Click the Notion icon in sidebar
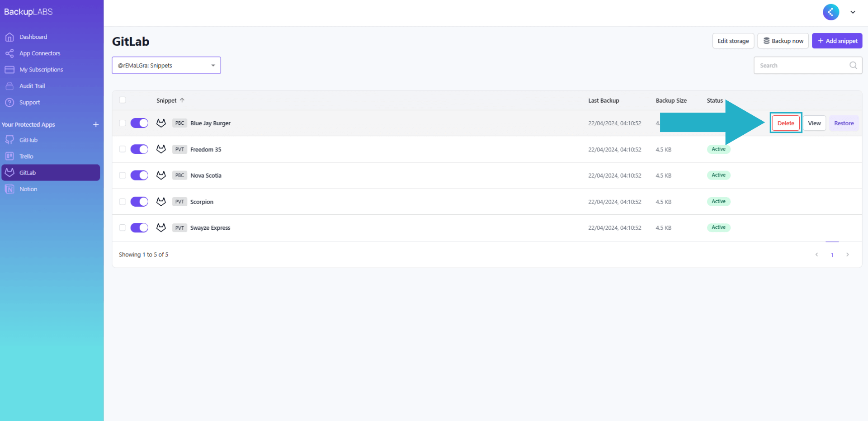This screenshot has width=868, height=421. [9, 189]
